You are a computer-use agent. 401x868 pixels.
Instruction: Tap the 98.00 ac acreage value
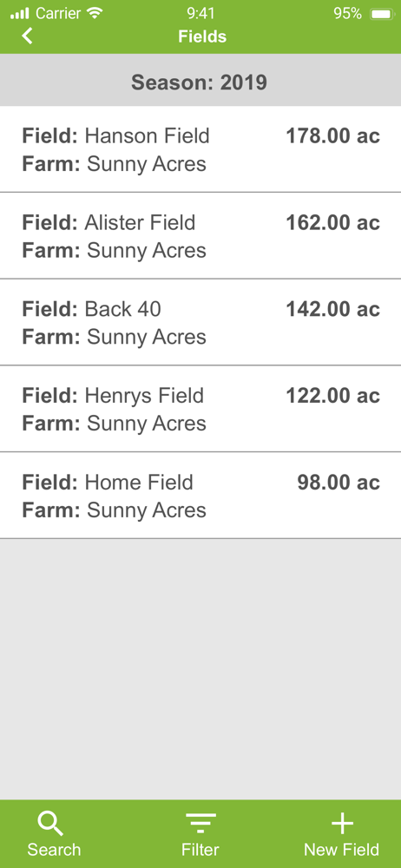point(339,482)
